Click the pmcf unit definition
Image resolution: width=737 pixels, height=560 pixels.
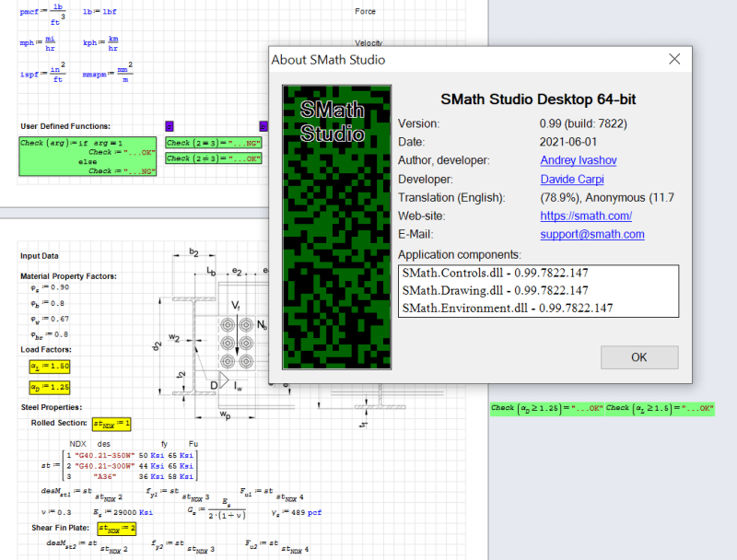pyautogui.click(x=42, y=13)
